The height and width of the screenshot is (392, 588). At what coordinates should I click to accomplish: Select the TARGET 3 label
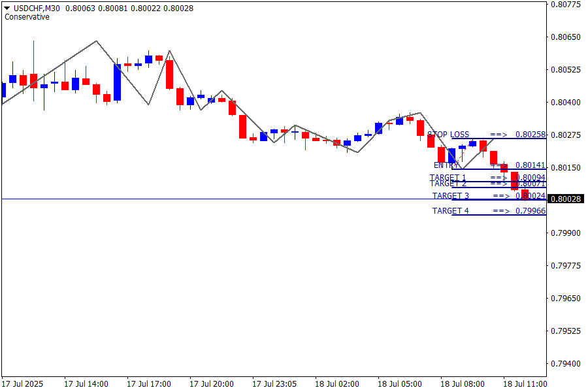click(450, 196)
